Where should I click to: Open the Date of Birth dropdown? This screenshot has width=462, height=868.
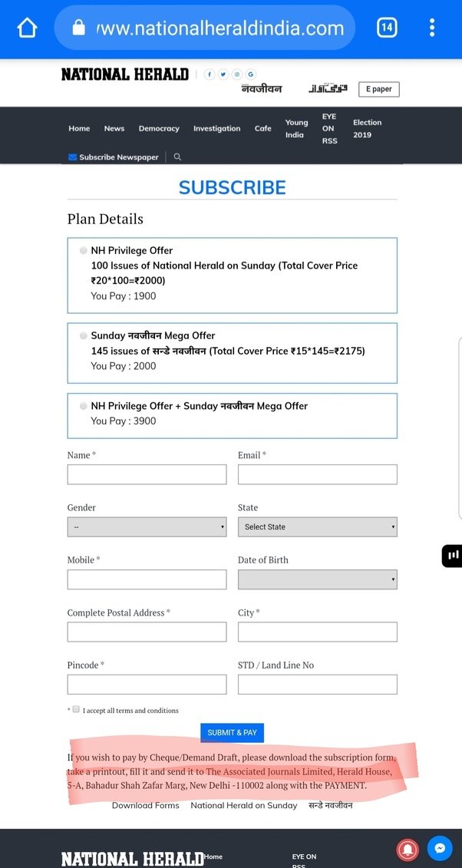click(318, 579)
